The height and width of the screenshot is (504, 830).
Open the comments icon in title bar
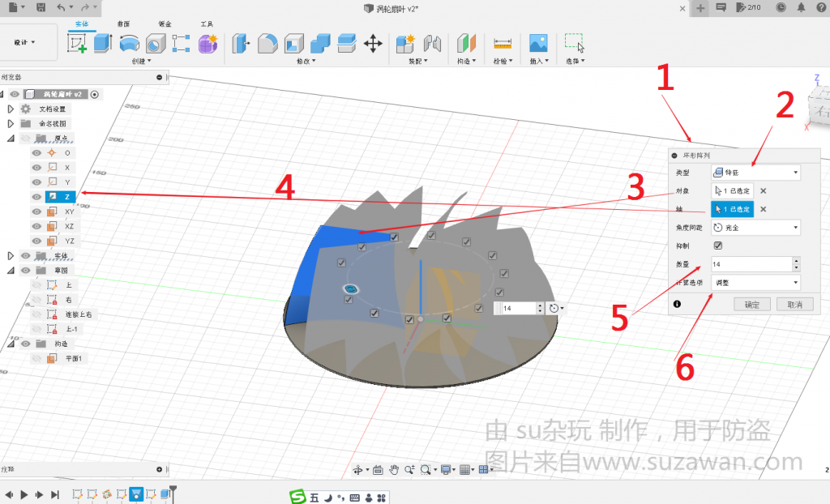[721, 7]
